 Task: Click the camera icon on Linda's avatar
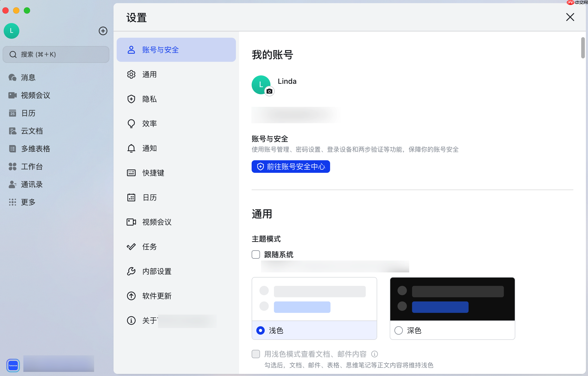269,91
